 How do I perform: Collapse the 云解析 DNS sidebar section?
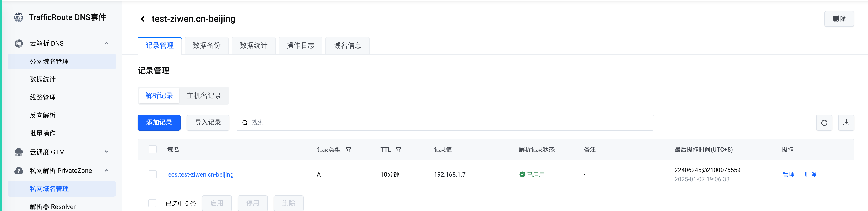pyautogui.click(x=107, y=43)
